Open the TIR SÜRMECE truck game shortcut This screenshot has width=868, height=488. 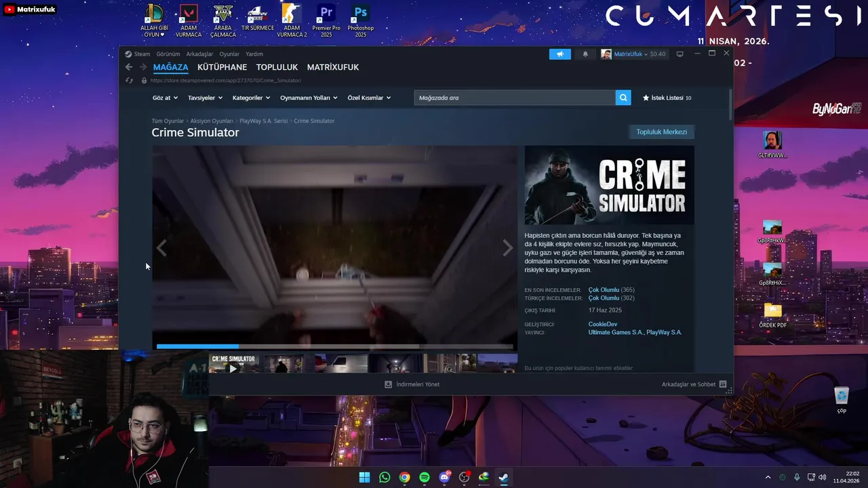[x=258, y=18]
